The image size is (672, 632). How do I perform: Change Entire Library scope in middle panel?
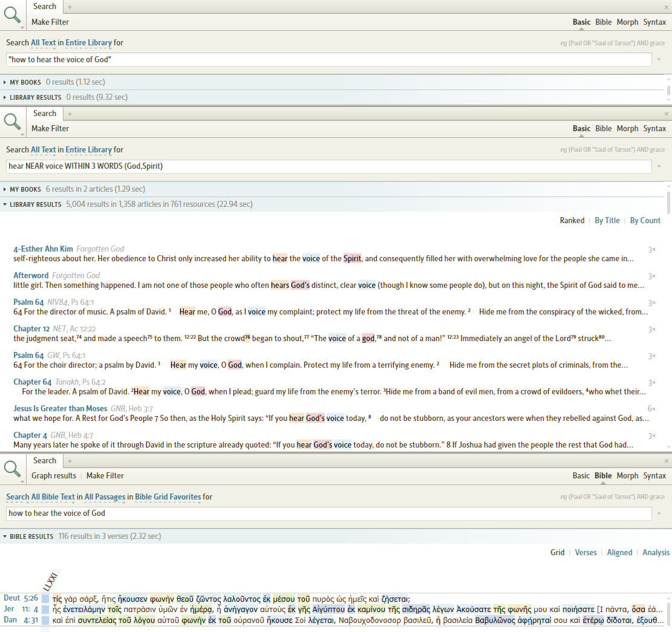(x=89, y=150)
